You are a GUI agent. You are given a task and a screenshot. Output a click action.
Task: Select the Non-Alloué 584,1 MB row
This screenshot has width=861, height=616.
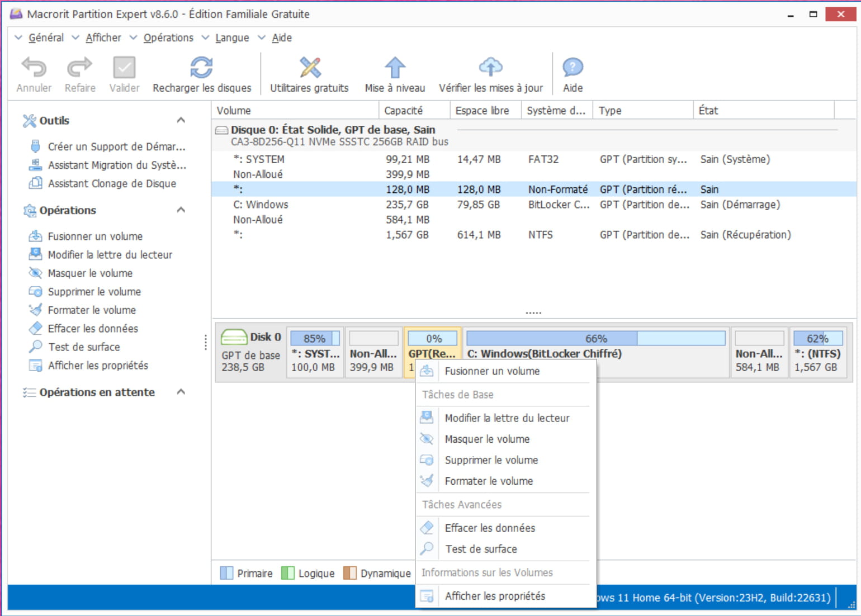click(x=534, y=220)
